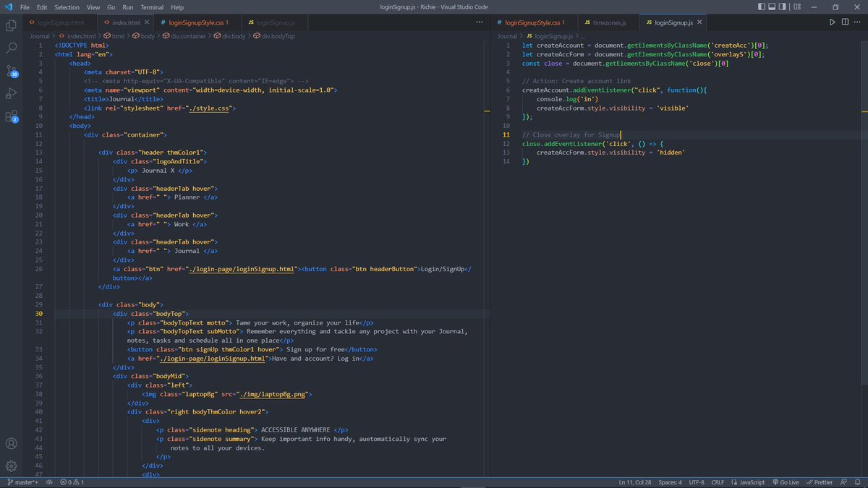Click '// Action: Create account link' comment
Viewport: 868px width, 488px height.
point(576,81)
